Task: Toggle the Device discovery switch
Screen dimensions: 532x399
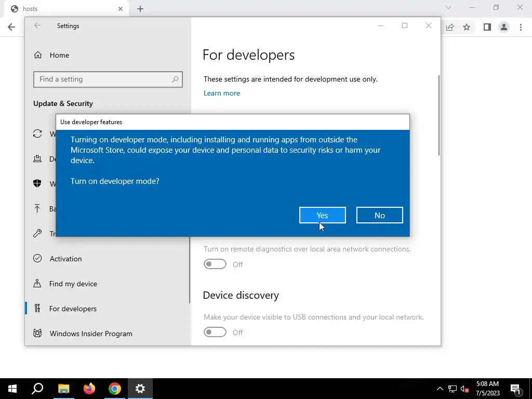Action: [215, 332]
